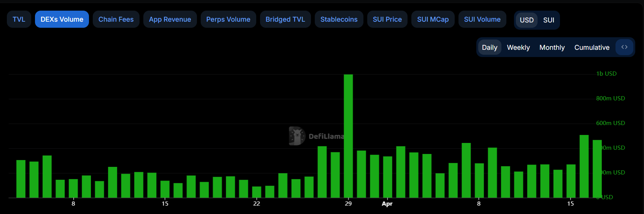644x214 pixels.
Task: Click the embed code icon button
Action: 624,47
